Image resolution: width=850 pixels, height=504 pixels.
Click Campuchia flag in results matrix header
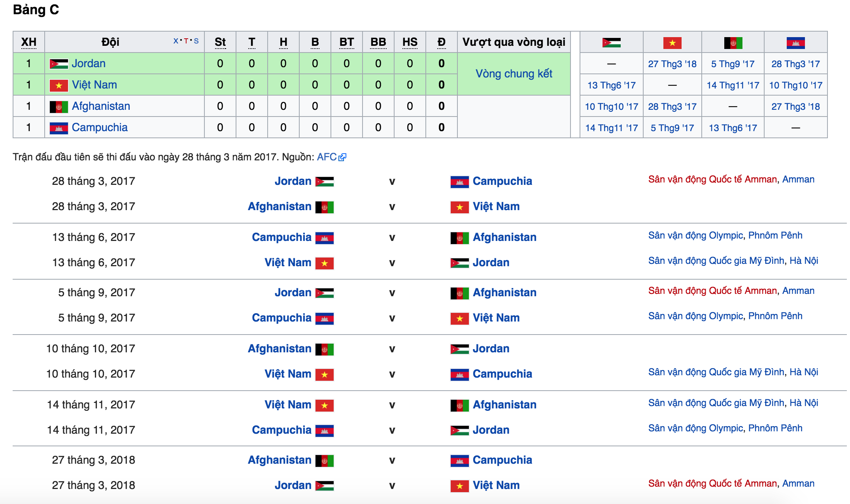click(x=795, y=43)
